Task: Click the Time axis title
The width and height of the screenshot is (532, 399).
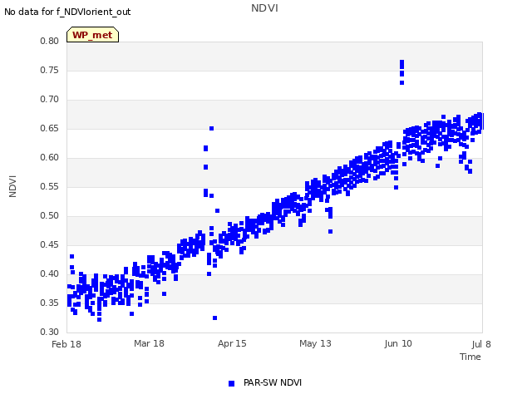Action: (x=470, y=357)
